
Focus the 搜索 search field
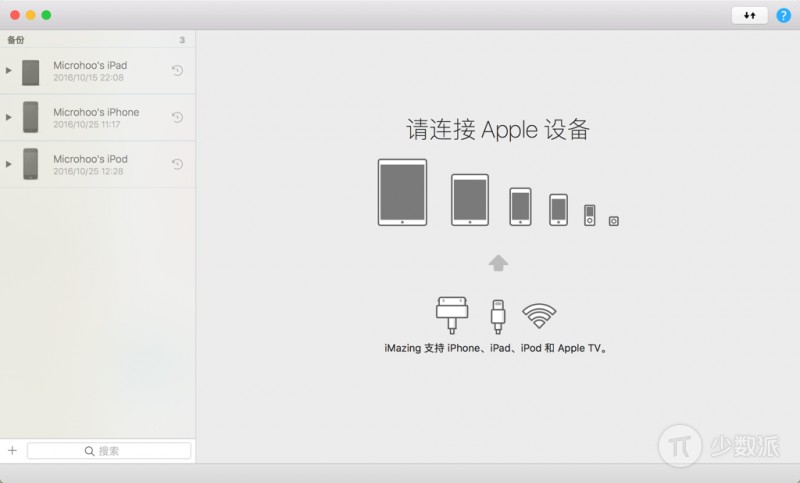pos(109,451)
